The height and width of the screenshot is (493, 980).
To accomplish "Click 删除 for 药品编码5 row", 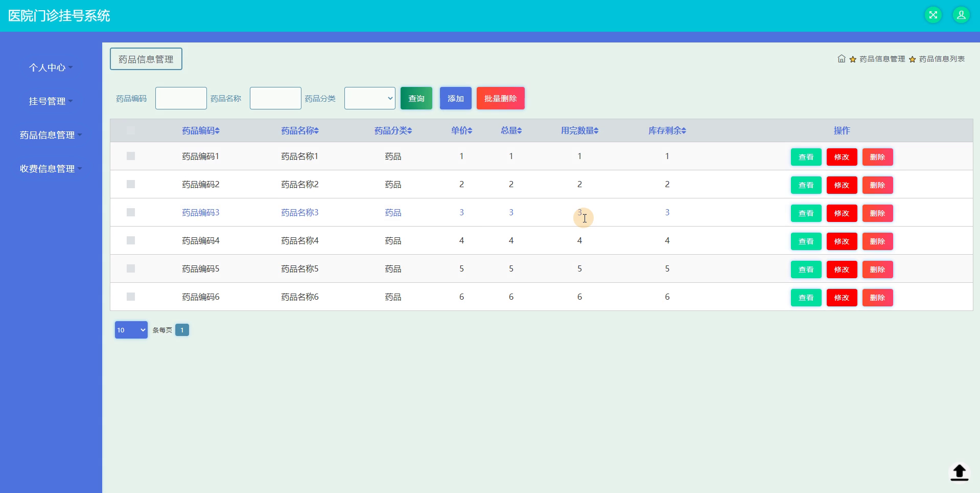I will 878,270.
